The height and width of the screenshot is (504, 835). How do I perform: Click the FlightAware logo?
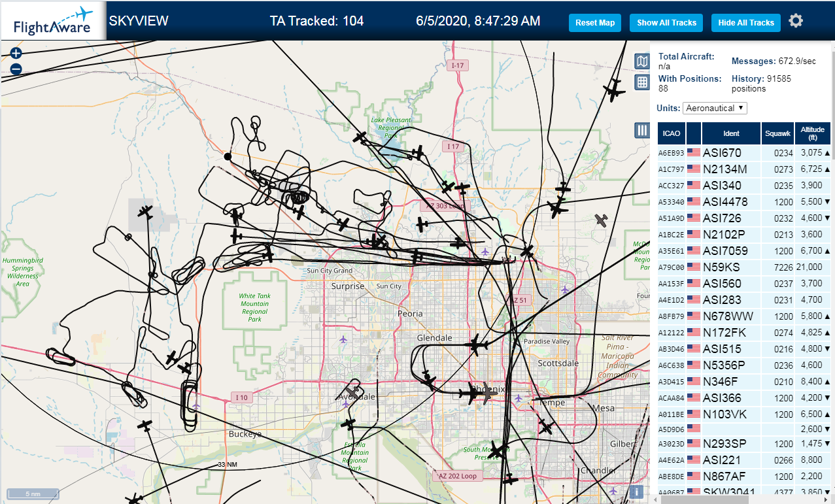[53, 21]
